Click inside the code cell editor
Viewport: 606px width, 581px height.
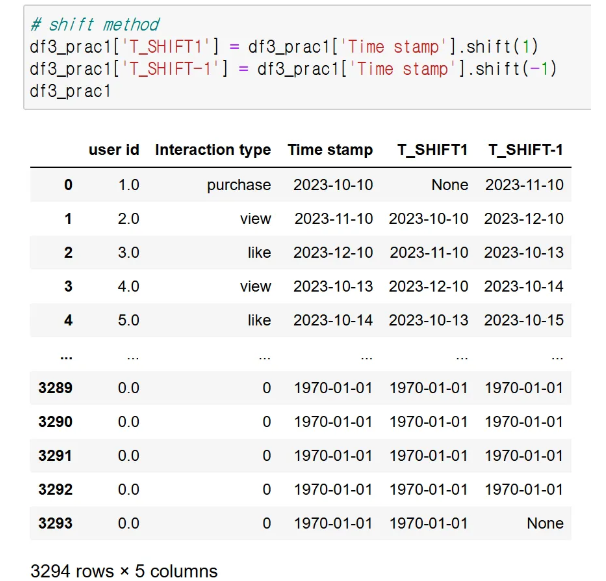click(x=307, y=58)
